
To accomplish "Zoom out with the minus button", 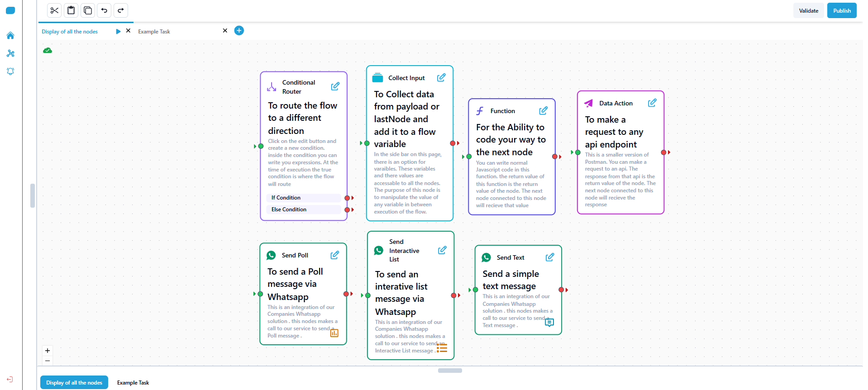I will point(48,361).
